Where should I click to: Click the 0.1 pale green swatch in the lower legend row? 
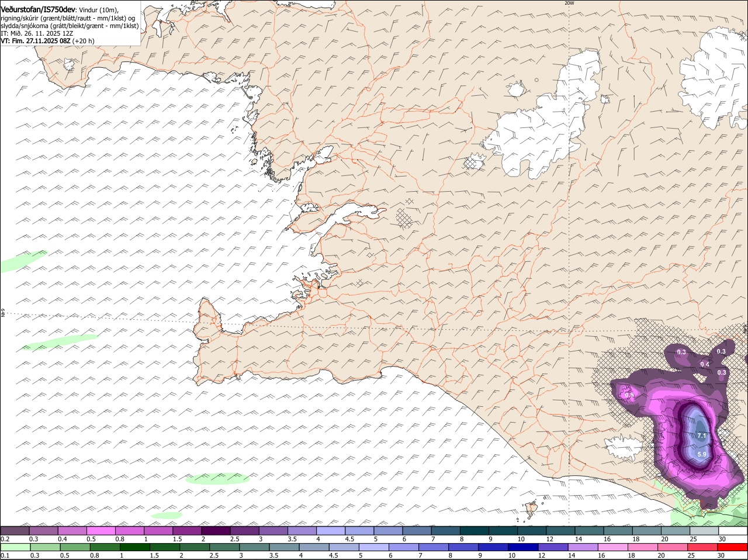click(x=15, y=547)
